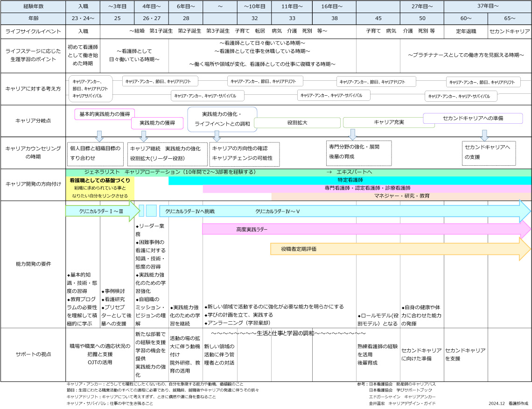Click the down arrow below 基本的実践能力の獲得
The height and width of the screenshot is (409, 532).
click(99, 136)
